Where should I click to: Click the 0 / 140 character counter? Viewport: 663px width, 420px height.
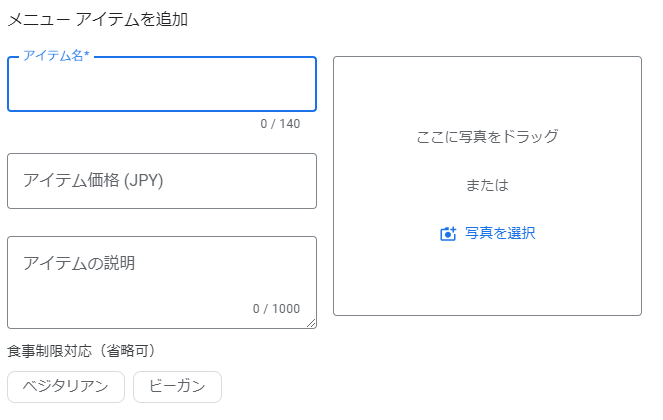(x=280, y=124)
